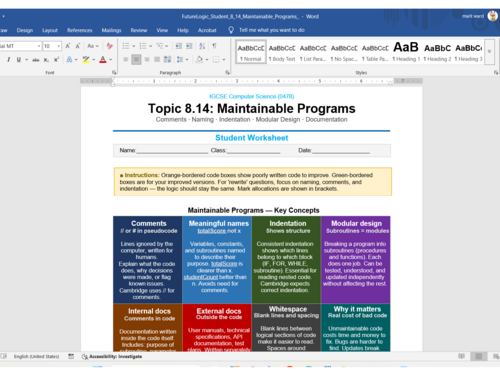This screenshot has height=375, width=500.
Task: Click the totalScore underlined word under Meaningful names
Action: [212, 231]
